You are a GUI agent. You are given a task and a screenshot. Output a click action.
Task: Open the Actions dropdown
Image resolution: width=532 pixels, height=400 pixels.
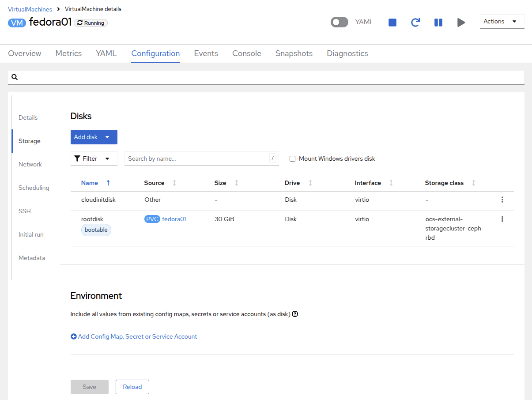point(502,21)
